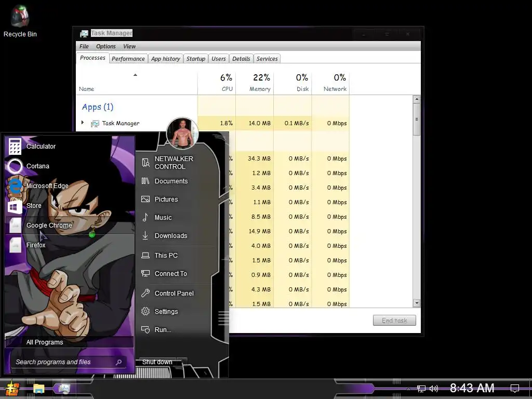Click the Shut down button
The width and height of the screenshot is (532, 399).
(157, 362)
